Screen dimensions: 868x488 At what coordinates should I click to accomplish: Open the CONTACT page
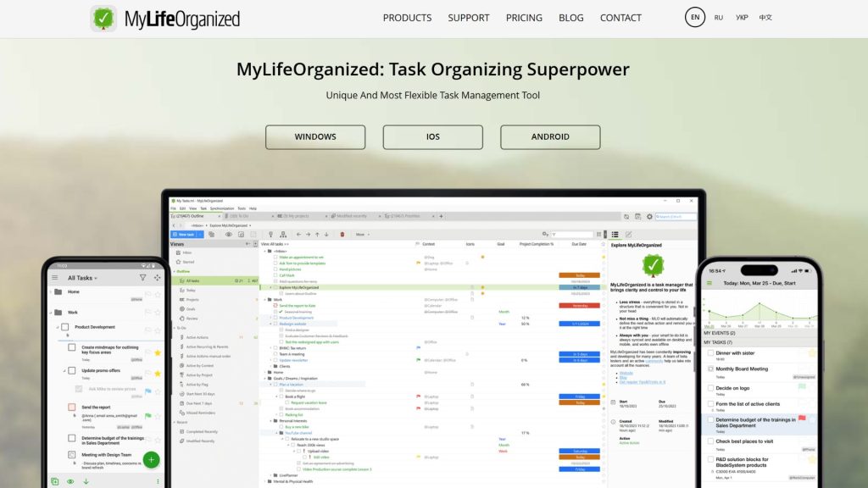pos(620,18)
